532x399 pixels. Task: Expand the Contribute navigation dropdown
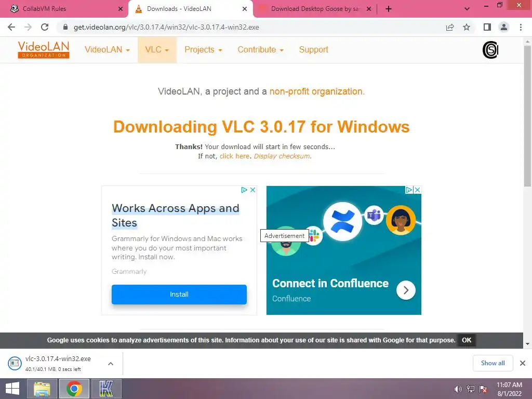(x=261, y=49)
